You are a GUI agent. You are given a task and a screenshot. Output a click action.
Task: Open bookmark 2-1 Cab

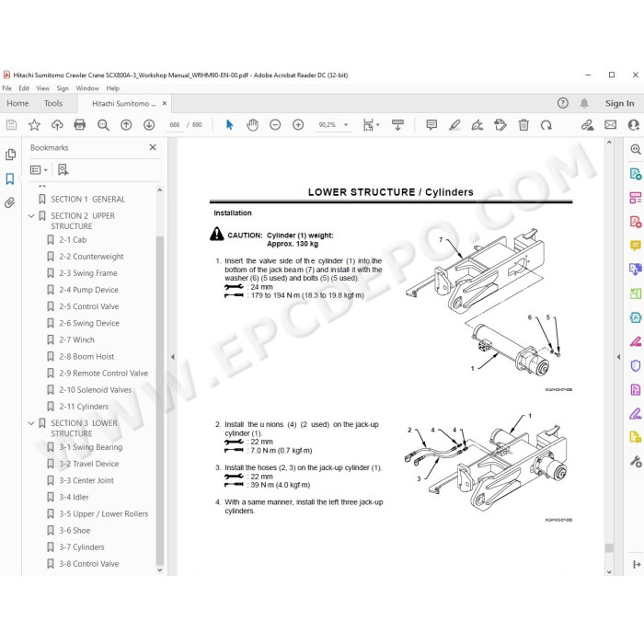(73, 240)
